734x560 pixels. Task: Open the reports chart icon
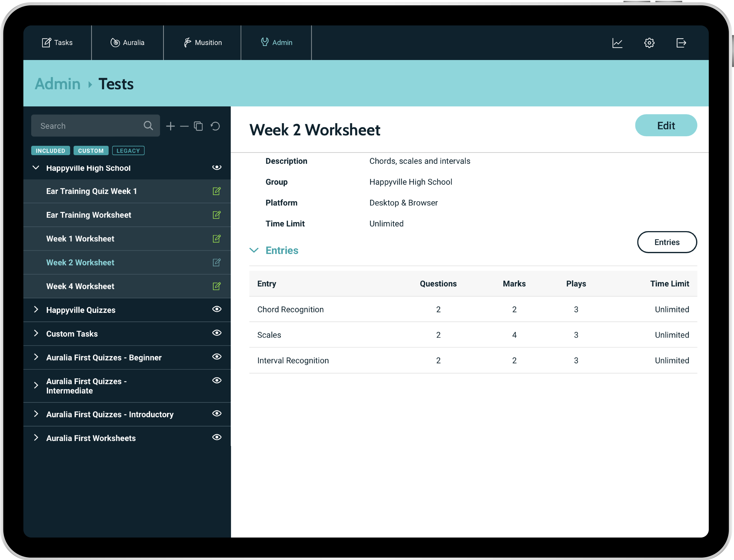pos(617,43)
